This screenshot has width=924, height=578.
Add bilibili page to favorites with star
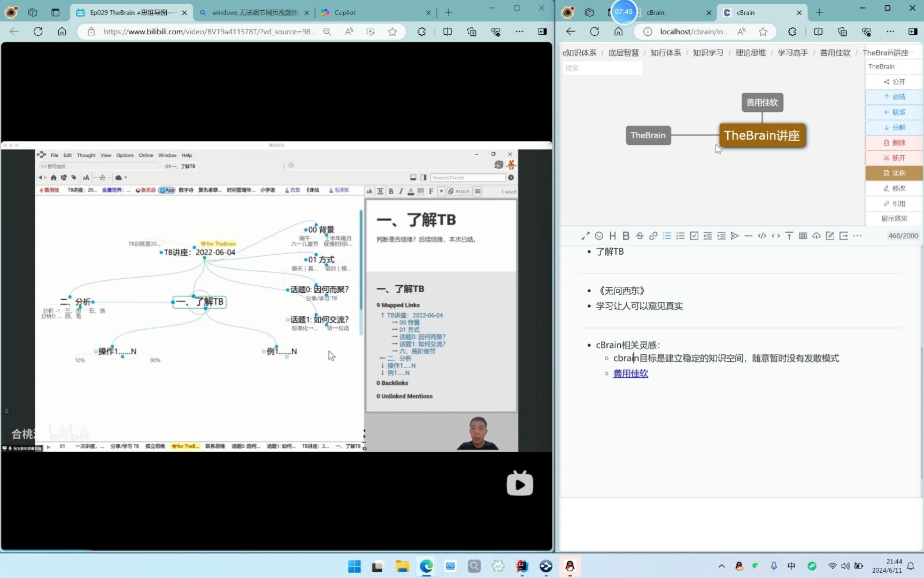point(392,32)
